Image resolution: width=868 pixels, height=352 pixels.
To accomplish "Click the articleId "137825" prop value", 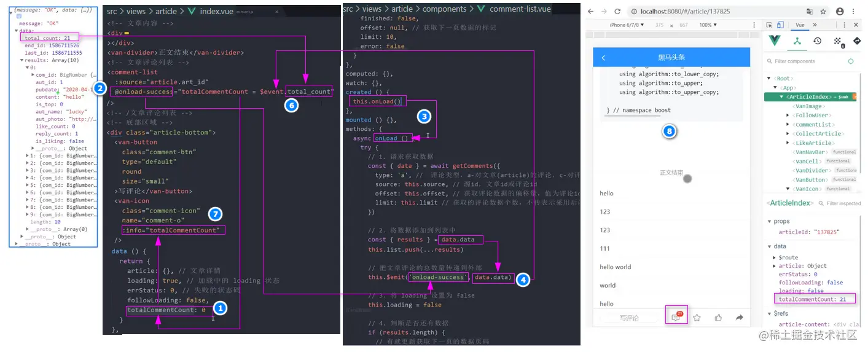I will click(x=809, y=232).
